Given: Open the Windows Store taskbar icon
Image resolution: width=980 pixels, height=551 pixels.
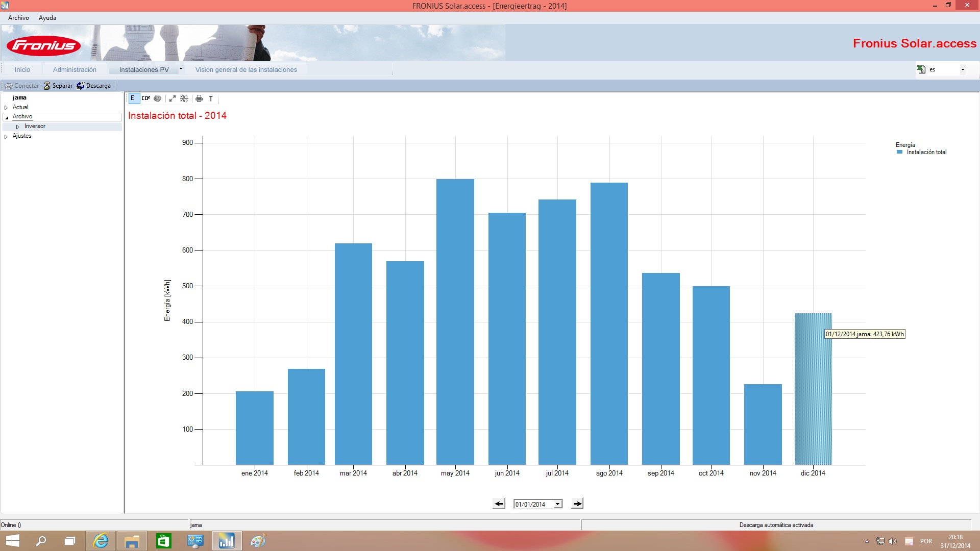Looking at the screenshot, I should click(x=163, y=541).
